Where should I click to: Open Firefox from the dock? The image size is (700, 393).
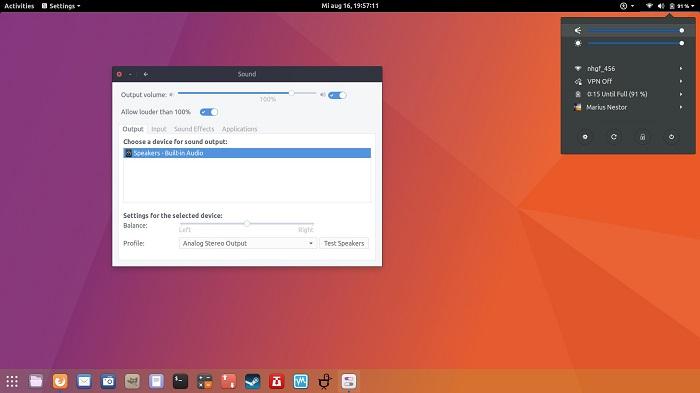click(x=60, y=381)
